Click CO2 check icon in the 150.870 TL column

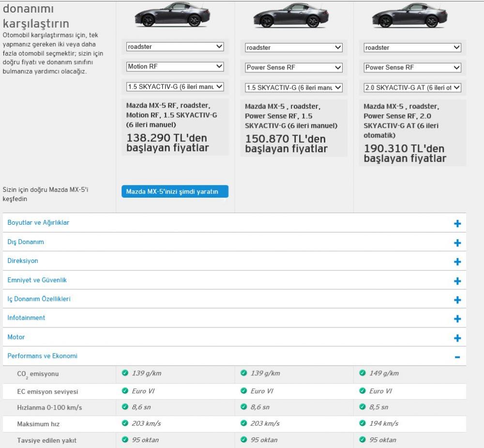243,373
